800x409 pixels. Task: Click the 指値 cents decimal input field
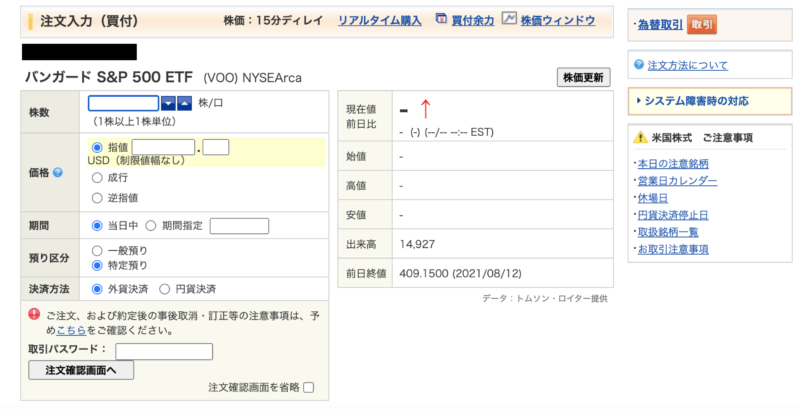point(216,147)
